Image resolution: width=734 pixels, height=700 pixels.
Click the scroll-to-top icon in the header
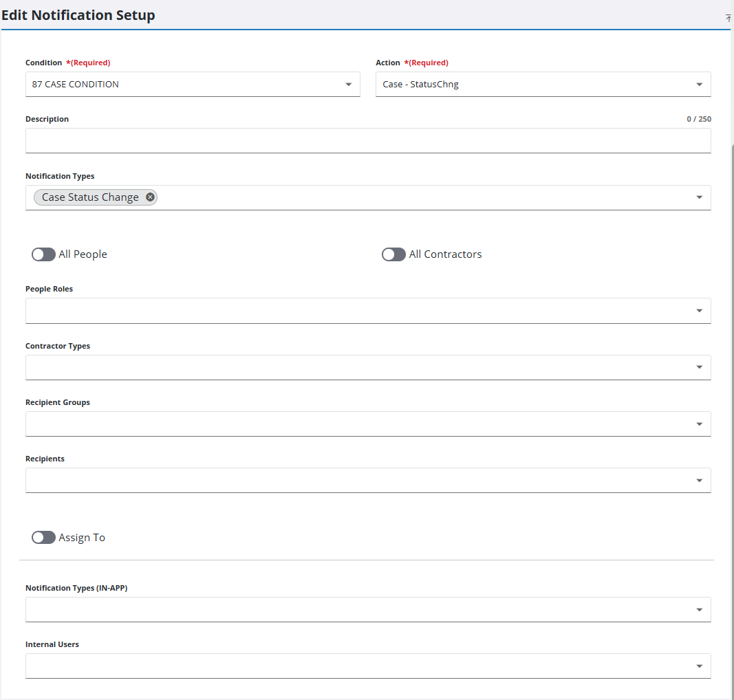[728, 18]
